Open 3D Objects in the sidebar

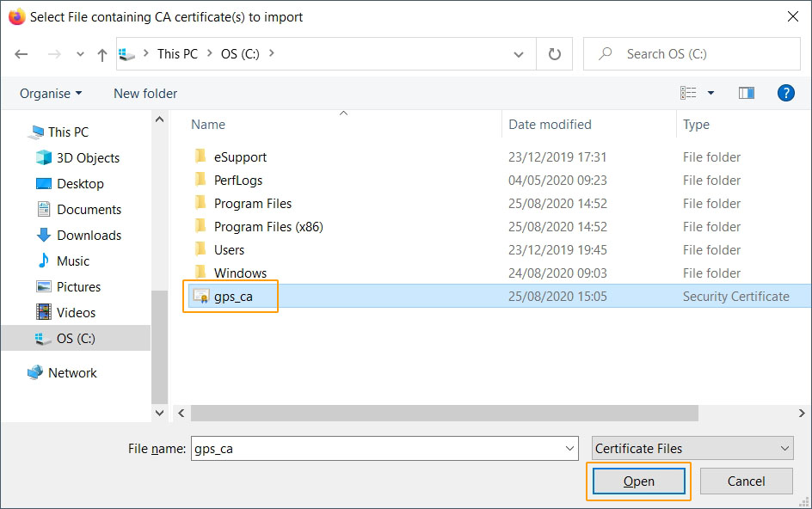(88, 158)
